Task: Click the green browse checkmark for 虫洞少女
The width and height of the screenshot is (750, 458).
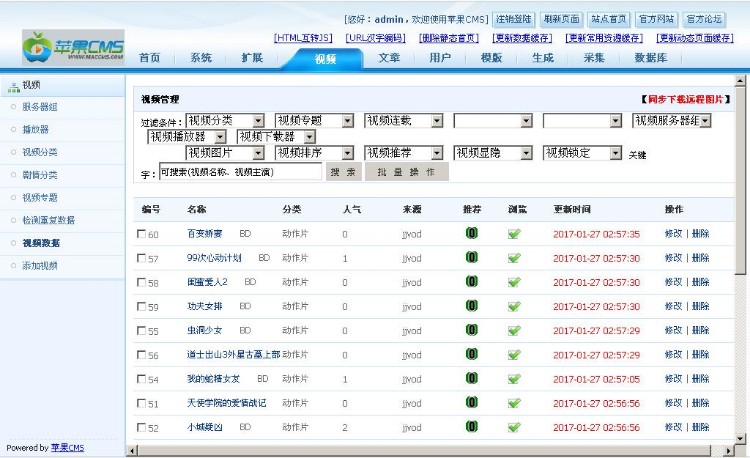Action: (x=514, y=330)
